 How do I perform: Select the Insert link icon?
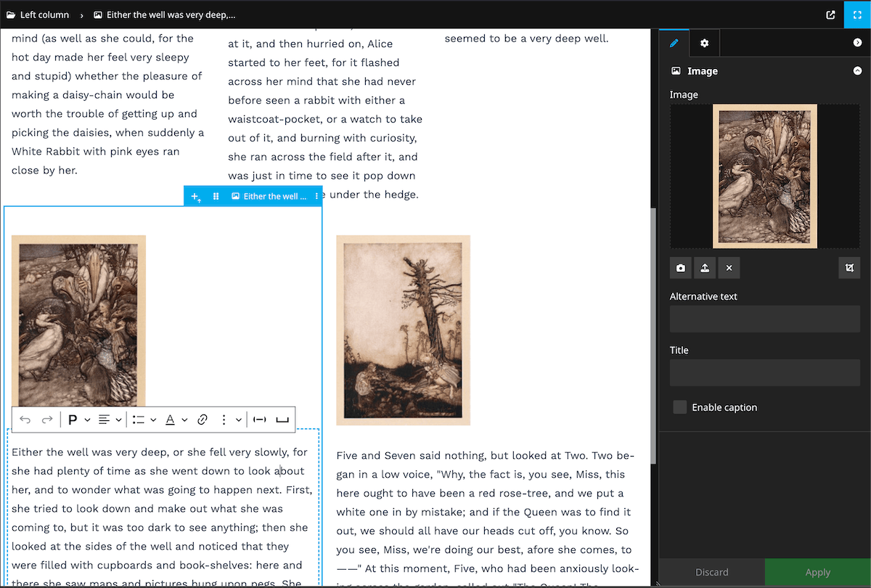[203, 419]
